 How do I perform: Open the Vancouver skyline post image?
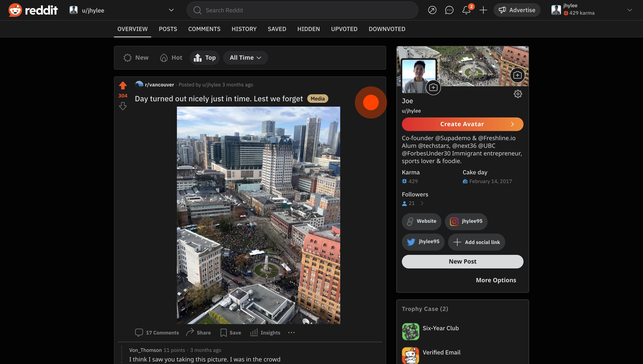[x=258, y=215]
